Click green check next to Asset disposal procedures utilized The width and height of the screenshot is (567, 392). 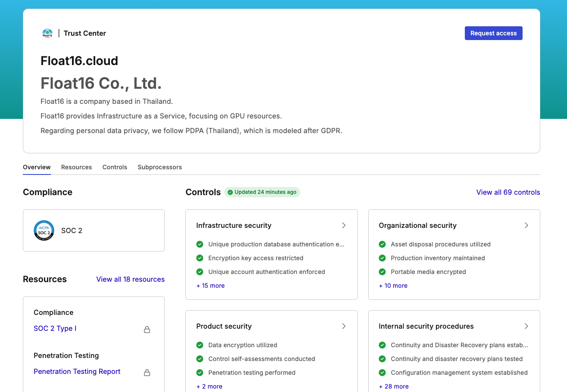click(382, 244)
